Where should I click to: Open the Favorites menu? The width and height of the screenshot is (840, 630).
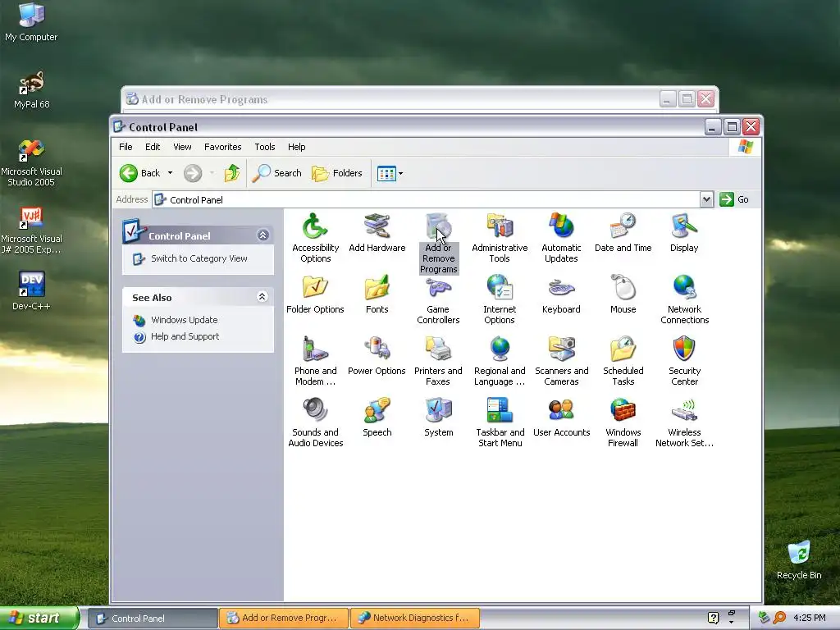point(222,147)
